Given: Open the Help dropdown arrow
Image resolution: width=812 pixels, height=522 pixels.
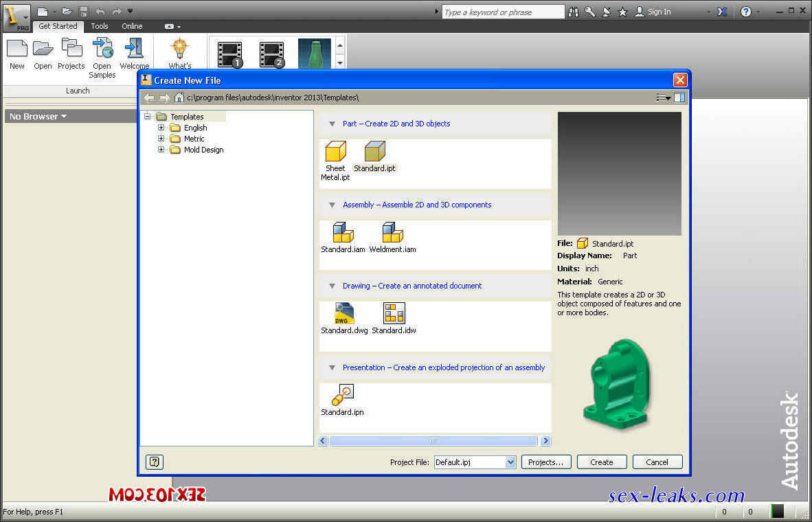Looking at the screenshot, I should (758, 12).
